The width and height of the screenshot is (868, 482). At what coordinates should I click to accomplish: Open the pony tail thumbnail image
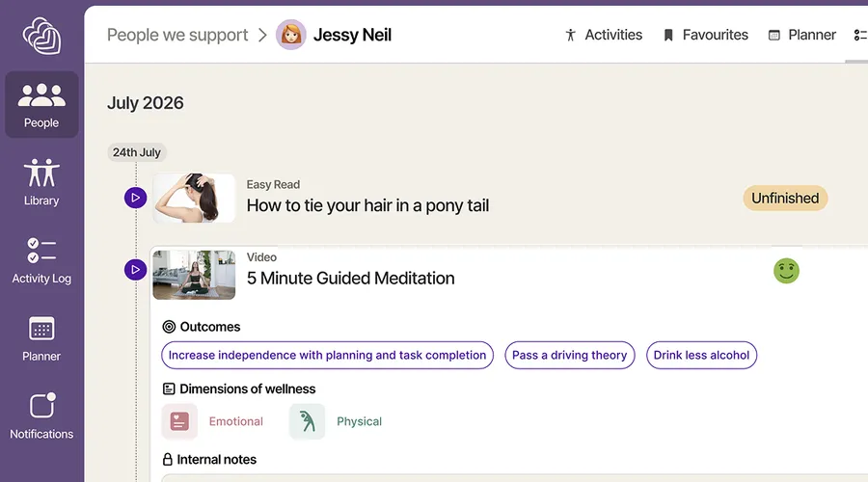pyautogui.click(x=194, y=198)
